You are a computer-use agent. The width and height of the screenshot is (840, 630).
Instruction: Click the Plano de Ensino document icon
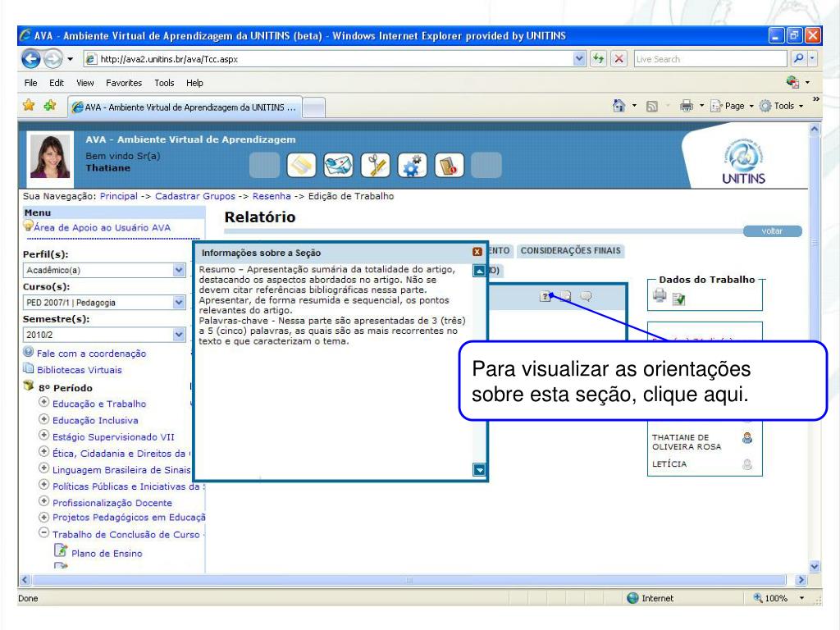(61, 550)
